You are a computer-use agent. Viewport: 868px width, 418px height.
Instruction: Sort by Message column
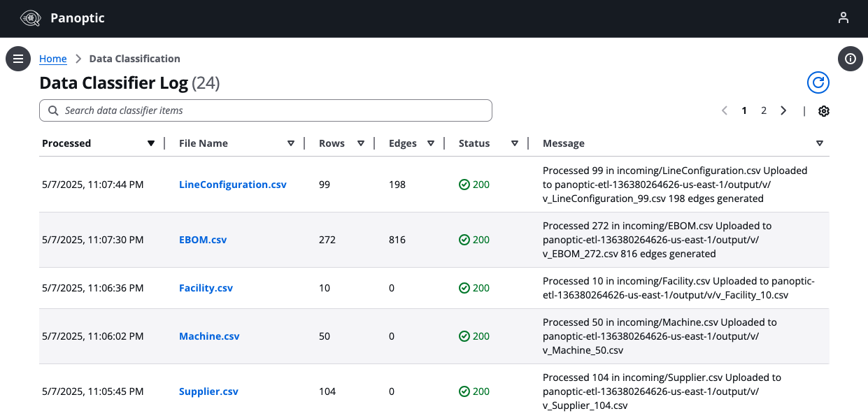tap(820, 143)
